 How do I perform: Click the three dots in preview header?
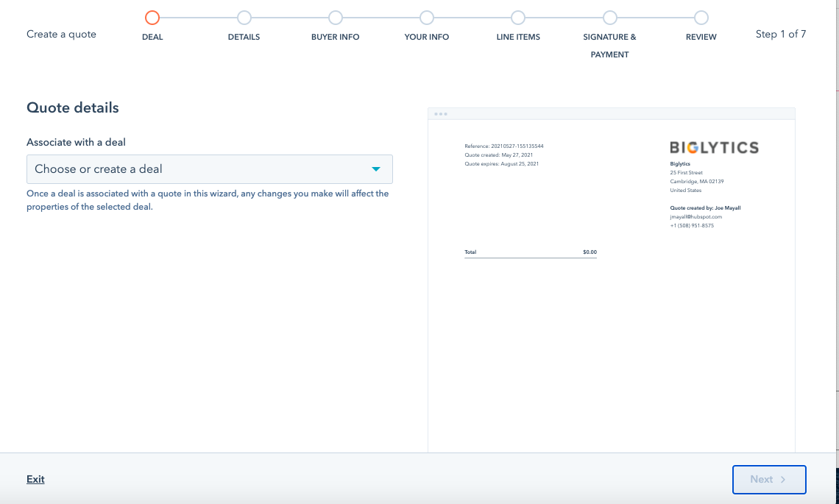pos(441,114)
